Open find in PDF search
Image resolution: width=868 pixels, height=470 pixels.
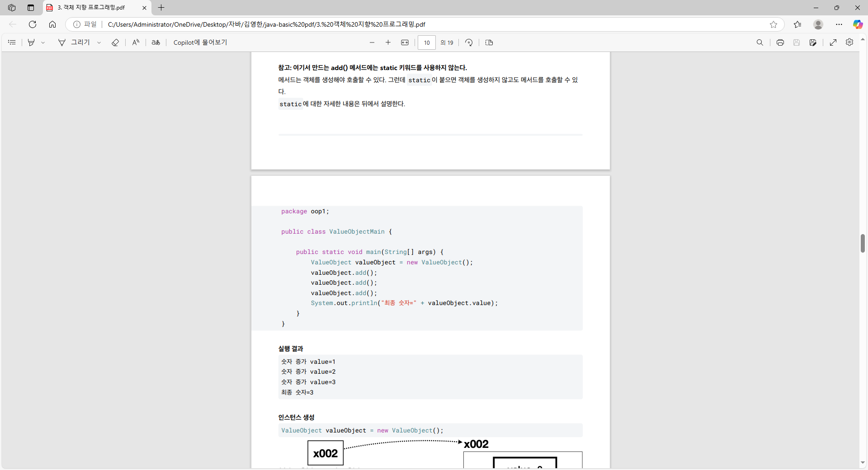click(760, 42)
